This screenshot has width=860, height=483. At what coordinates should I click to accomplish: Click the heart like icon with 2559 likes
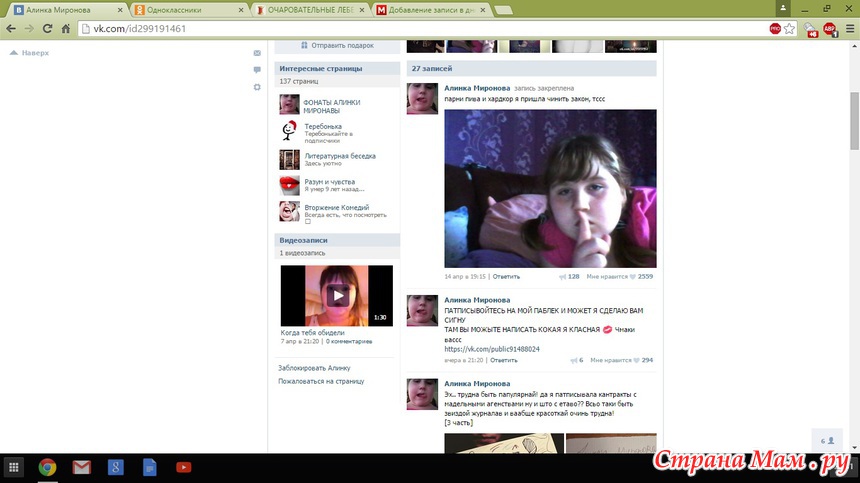pyautogui.click(x=632, y=276)
